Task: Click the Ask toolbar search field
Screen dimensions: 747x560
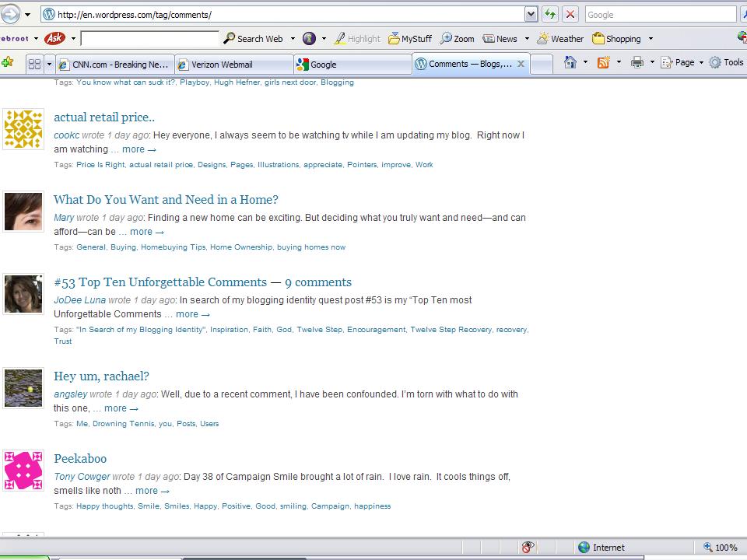Action: pyautogui.click(x=149, y=38)
